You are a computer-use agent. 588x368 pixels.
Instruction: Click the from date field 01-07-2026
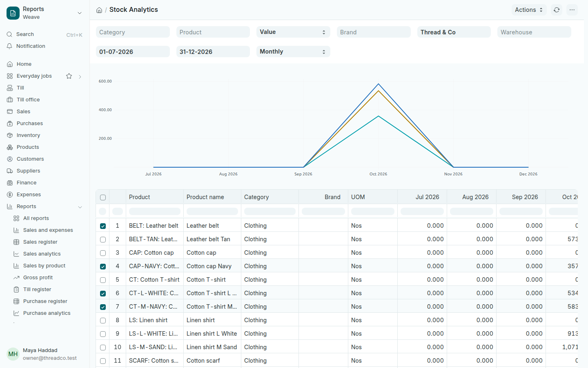[133, 52]
